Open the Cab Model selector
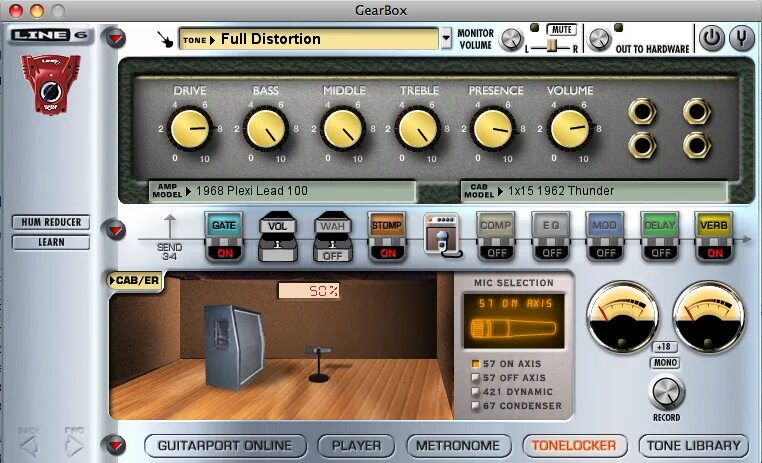 (x=593, y=191)
